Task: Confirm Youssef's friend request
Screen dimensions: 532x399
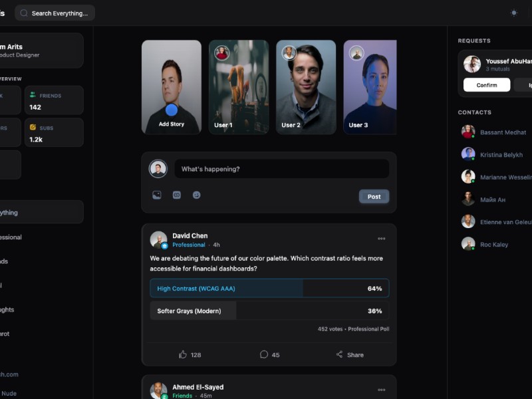Action: [x=487, y=85]
